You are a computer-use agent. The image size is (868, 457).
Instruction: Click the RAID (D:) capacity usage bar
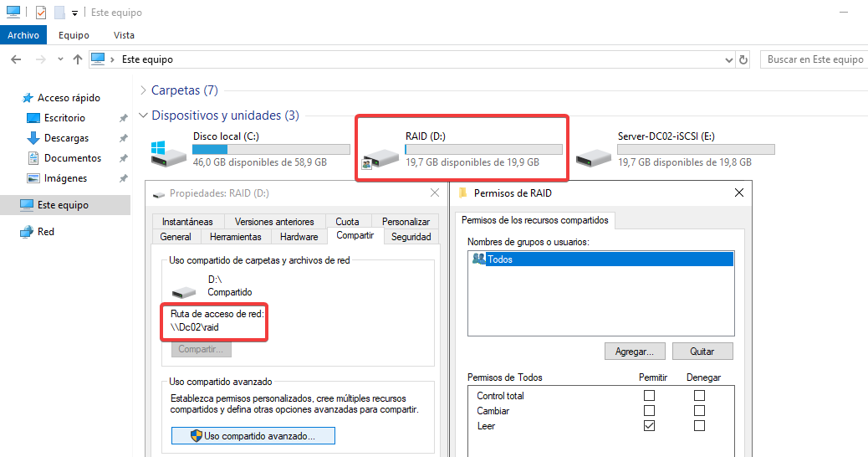pos(483,149)
